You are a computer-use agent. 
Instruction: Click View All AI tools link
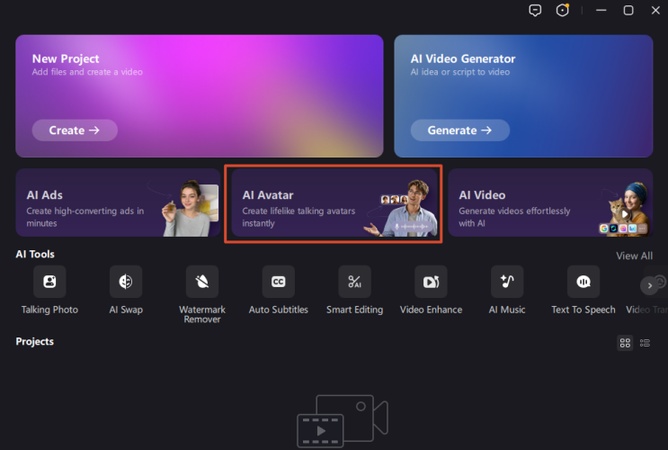tap(634, 256)
